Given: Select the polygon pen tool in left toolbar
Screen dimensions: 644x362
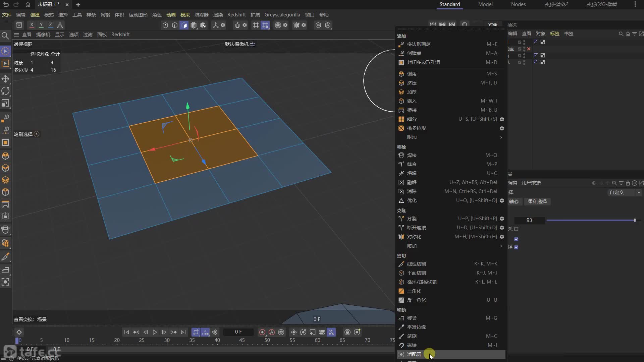Looking at the screenshot, I should coord(5,118).
